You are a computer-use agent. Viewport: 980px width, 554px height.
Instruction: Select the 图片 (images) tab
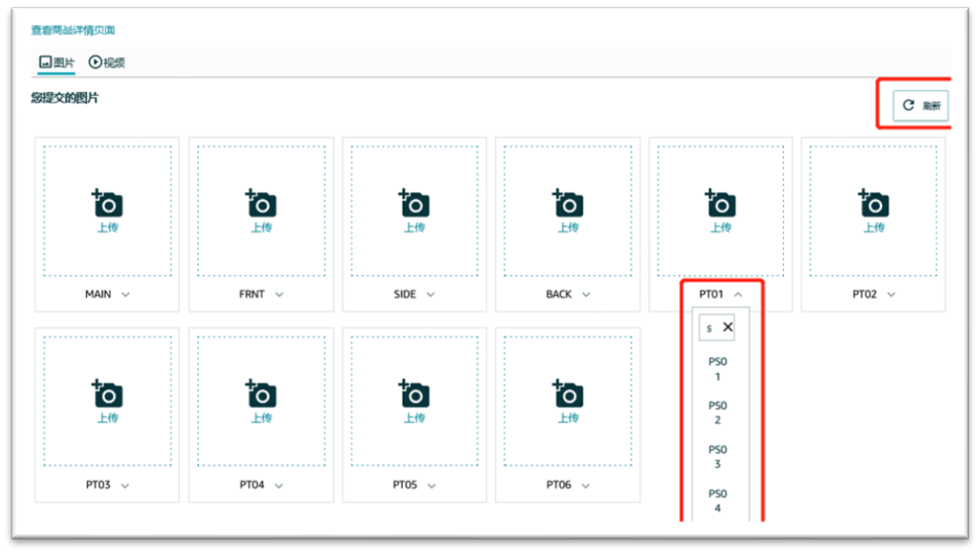57,63
